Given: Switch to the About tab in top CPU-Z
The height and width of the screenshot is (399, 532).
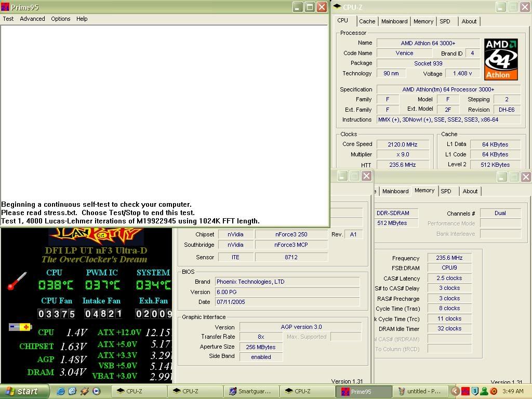Looking at the screenshot, I should pyautogui.click(x=469, y=21).
